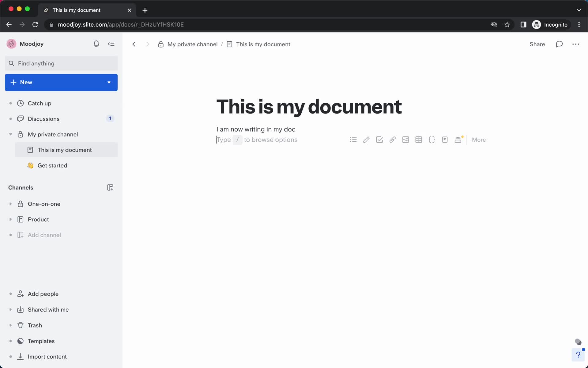Toggle sidebar collapse button
Image resolution: width=588 pixels, height=368 pixels.
click(111, 44)
